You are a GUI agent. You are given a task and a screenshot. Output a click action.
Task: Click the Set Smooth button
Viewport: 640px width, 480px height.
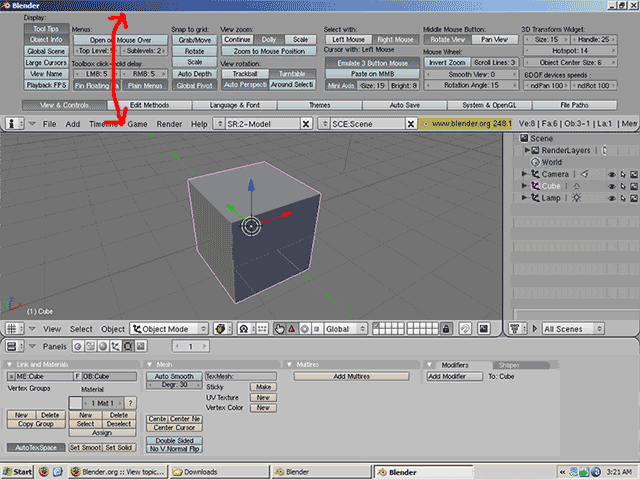coord(85,448)
